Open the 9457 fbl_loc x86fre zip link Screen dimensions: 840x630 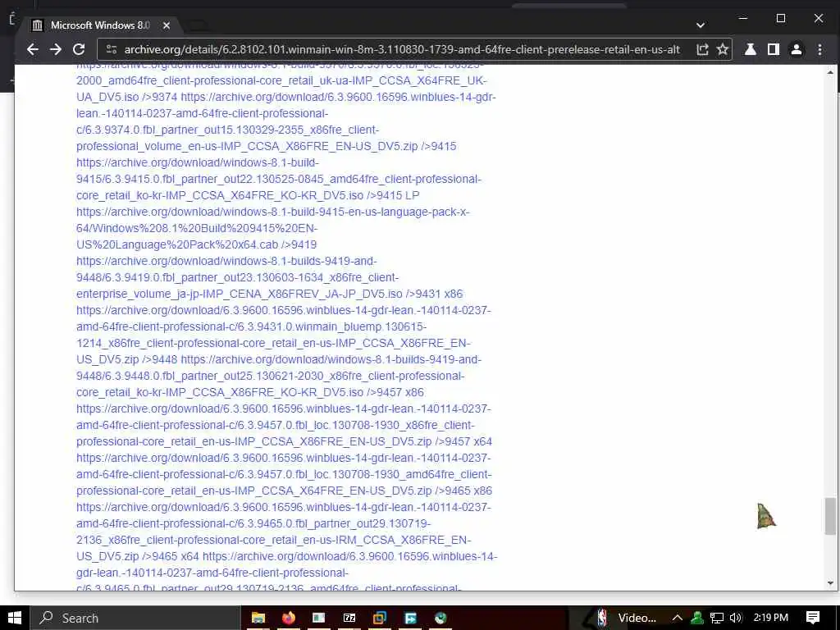tap(283, 425)
